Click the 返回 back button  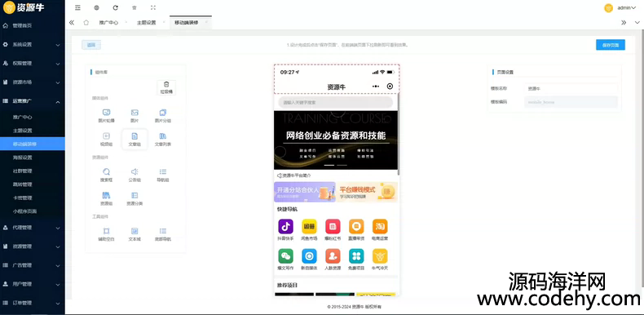(91, 45)
